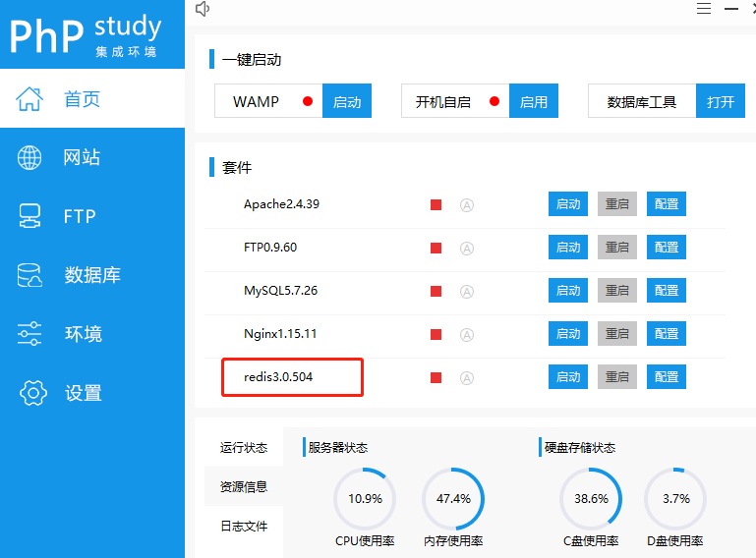Toggle the FTP0.9.60 auto-start A icon
The width and height of the screenshot is (756, 558).
[x=467, y=249]
